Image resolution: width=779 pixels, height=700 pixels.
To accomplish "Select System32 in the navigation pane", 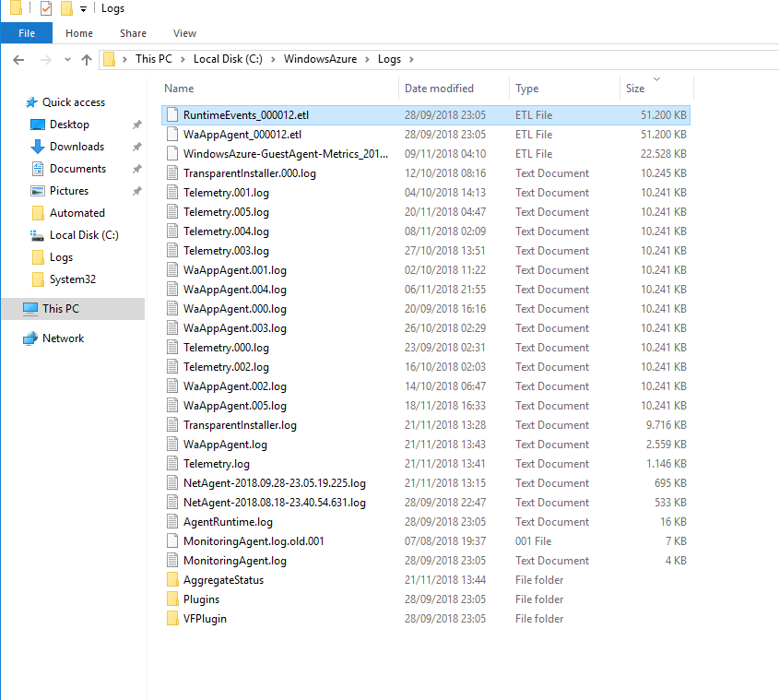I will pos(72,279).
